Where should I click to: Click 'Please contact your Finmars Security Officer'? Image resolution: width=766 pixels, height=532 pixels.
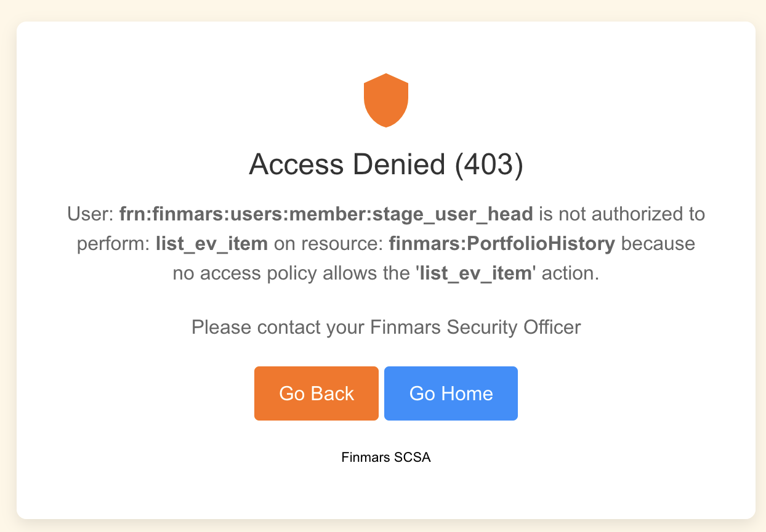pos(386,327)
